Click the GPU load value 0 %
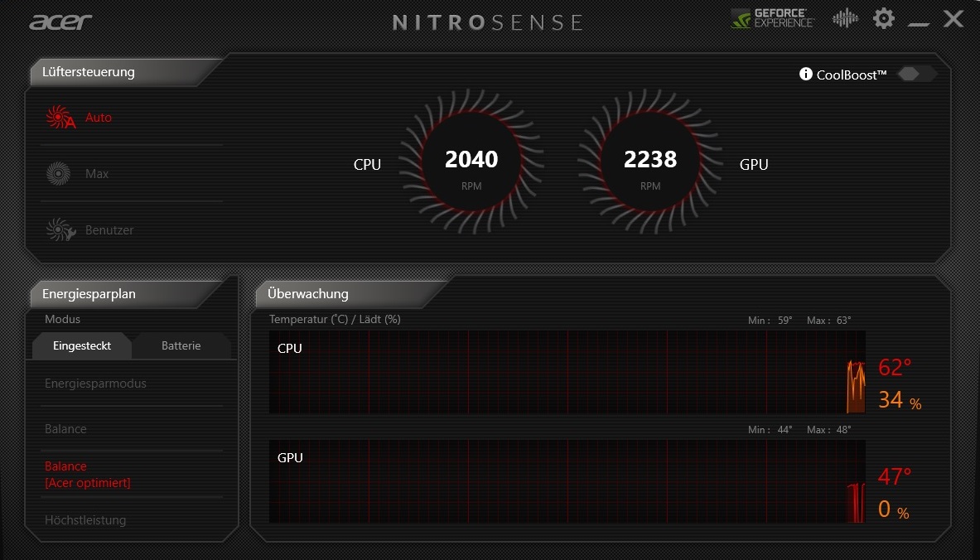Screen dimensions: 980x560 pyautogui.click(x=893, y=509)
